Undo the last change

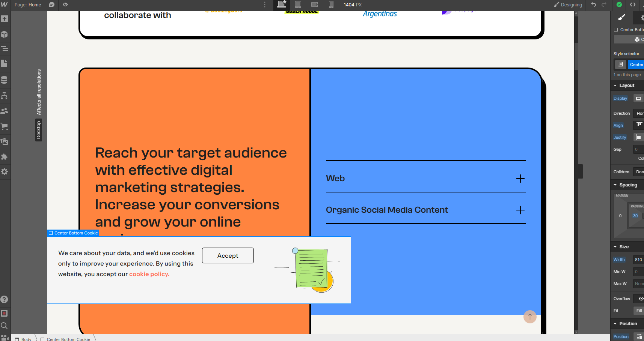point(594,5)
